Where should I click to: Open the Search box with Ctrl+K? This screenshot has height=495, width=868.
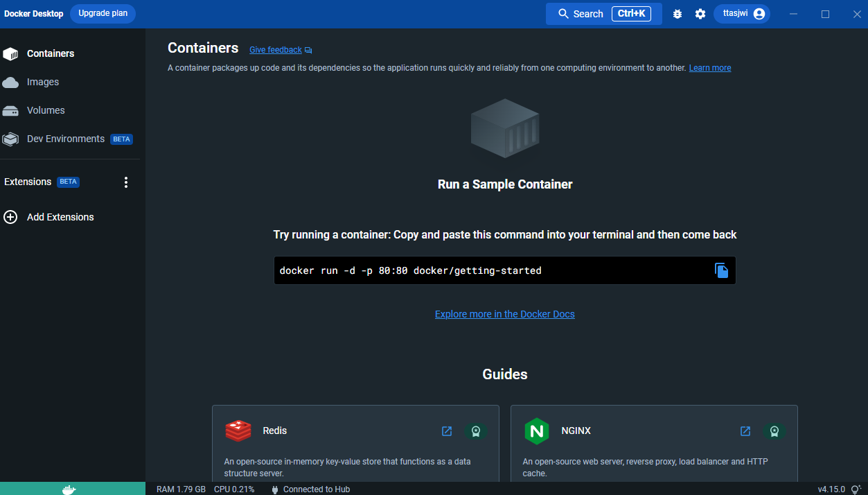point(603,14)
